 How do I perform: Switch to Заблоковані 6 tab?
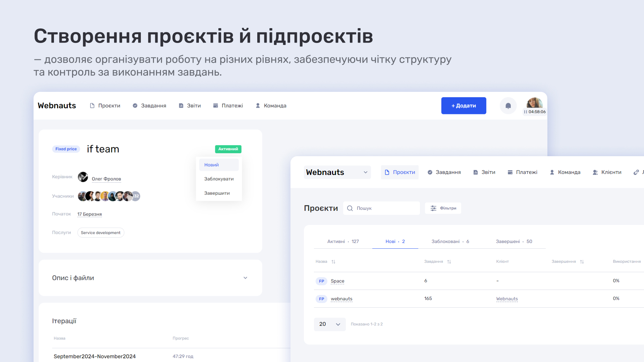click(x=450, y=241)
